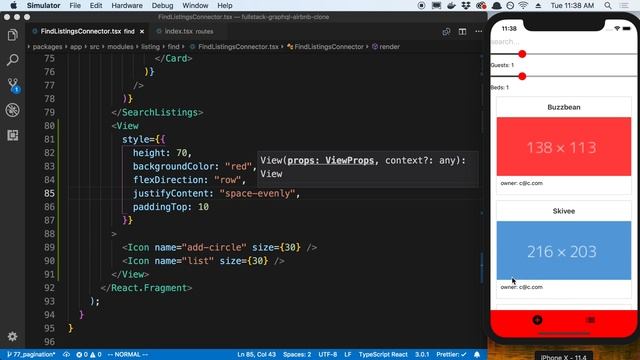Open the Explorer files icon in activity bar

(13, 35)
